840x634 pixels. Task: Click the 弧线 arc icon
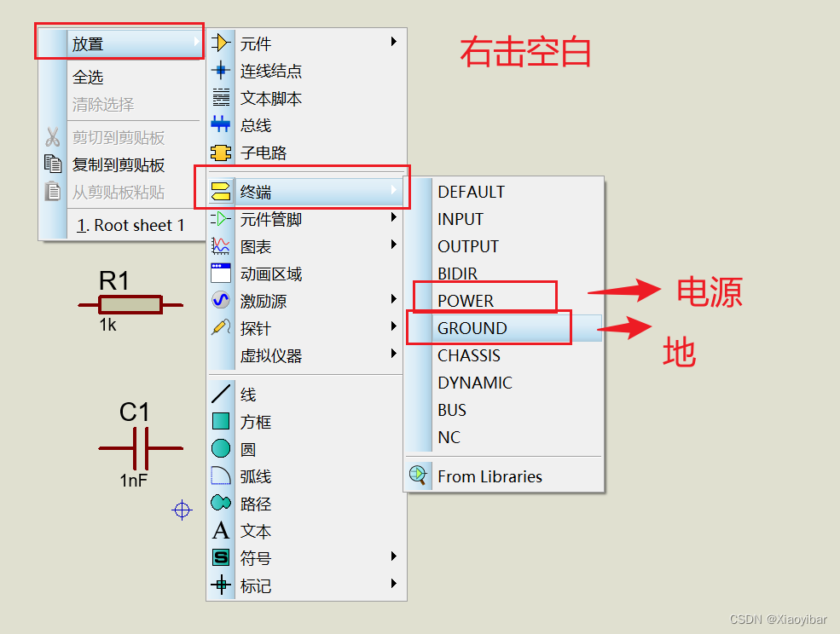(221, 476)
